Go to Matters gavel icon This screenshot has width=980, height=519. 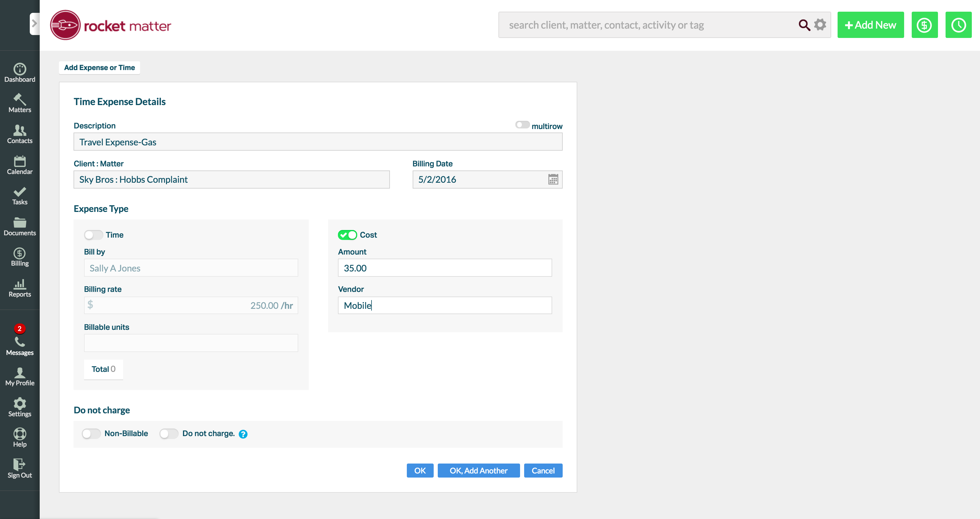click(20, 100)
